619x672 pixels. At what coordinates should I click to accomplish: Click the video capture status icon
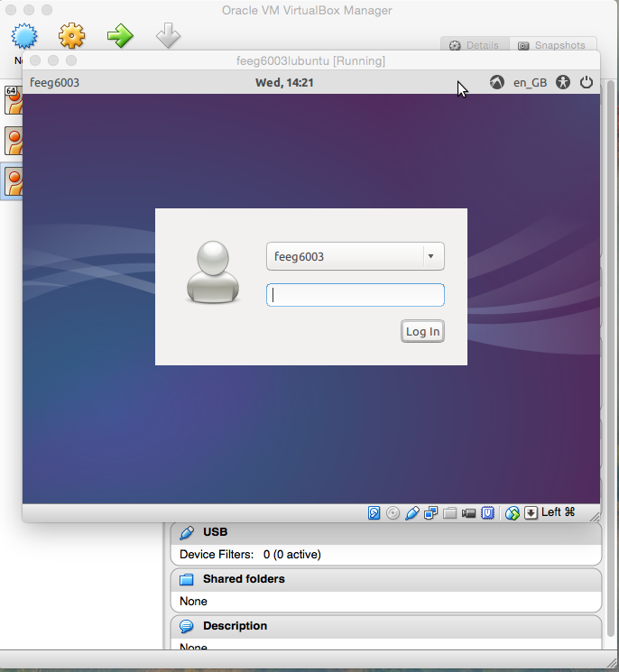[468, 513]
